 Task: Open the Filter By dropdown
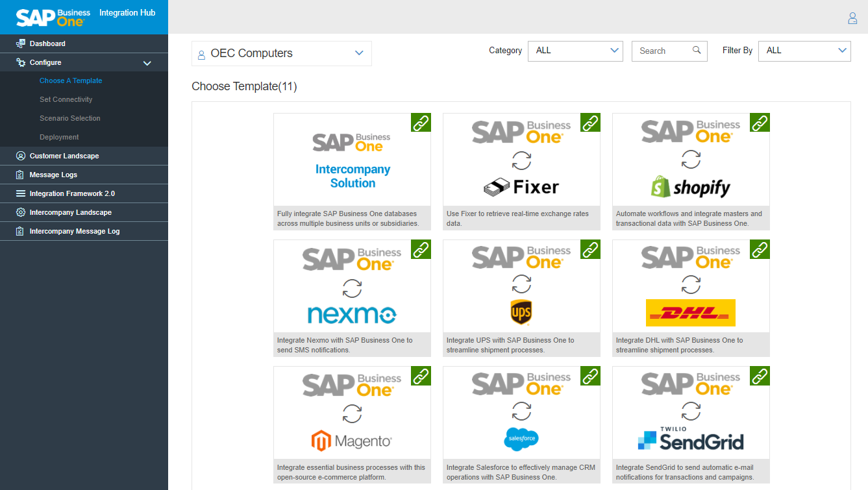point(804,51)
